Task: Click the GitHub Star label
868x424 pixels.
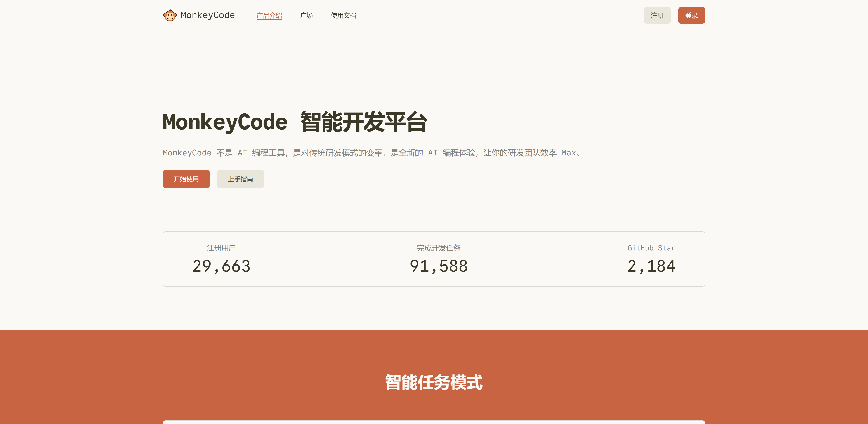Action: [x=651, y=248]
